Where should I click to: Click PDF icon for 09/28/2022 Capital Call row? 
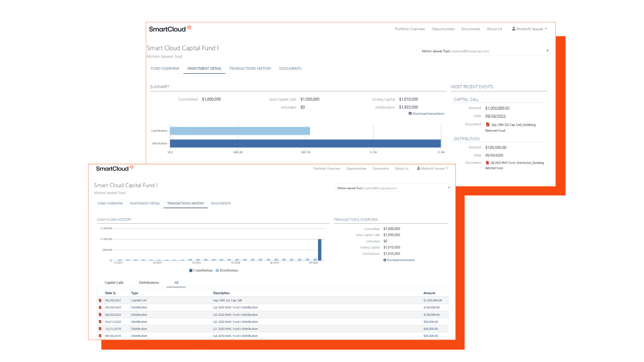[100, 300]
